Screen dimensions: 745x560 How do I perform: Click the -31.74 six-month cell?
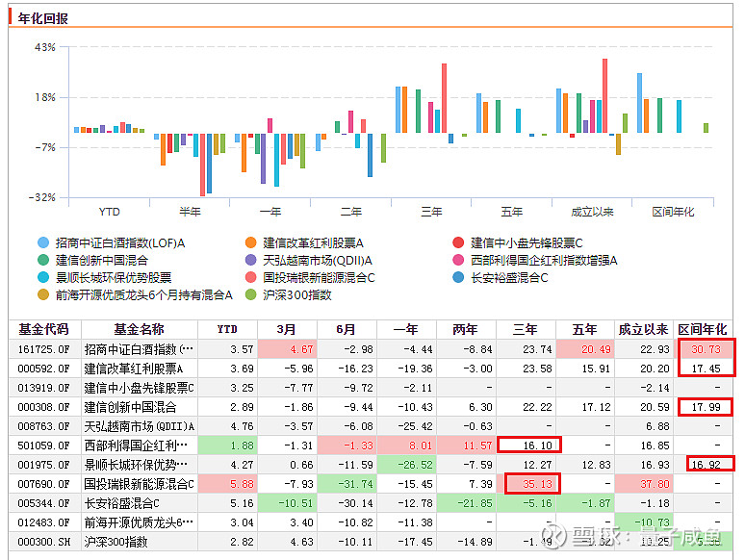coord(346,484)
